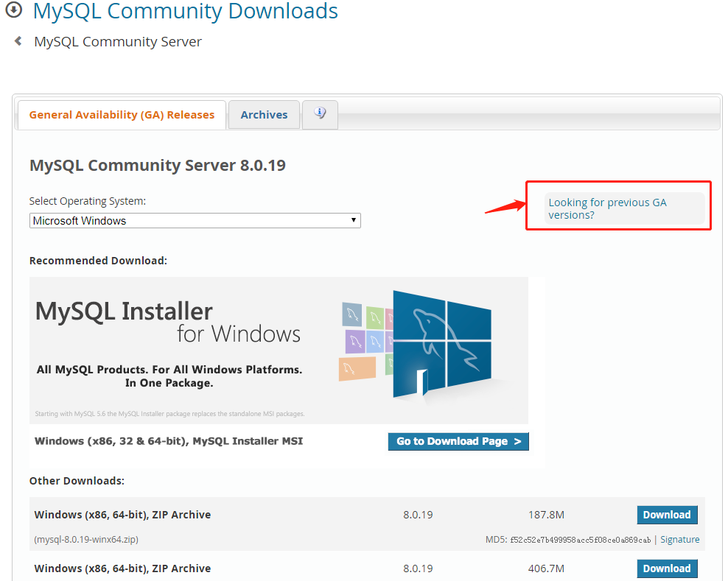Screen dimensions: 728x581
Task: Download the 187.8M ZIP Archive
Action: 667,515
